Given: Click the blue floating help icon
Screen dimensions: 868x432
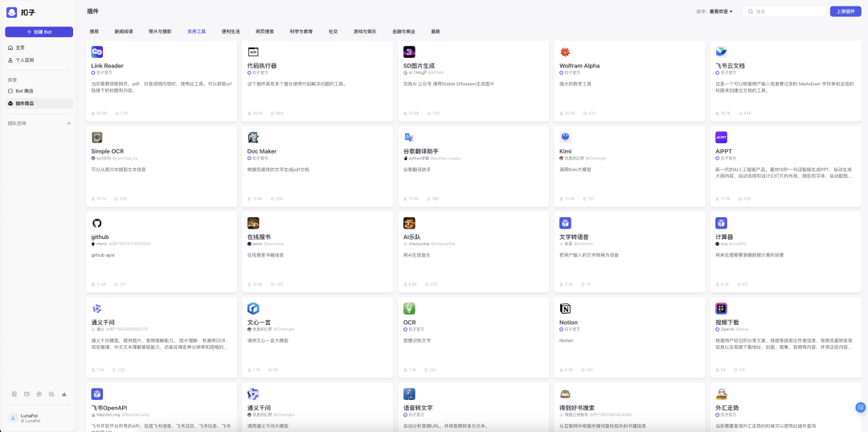Looking at the screenshot, I should (x=860, y=408).
